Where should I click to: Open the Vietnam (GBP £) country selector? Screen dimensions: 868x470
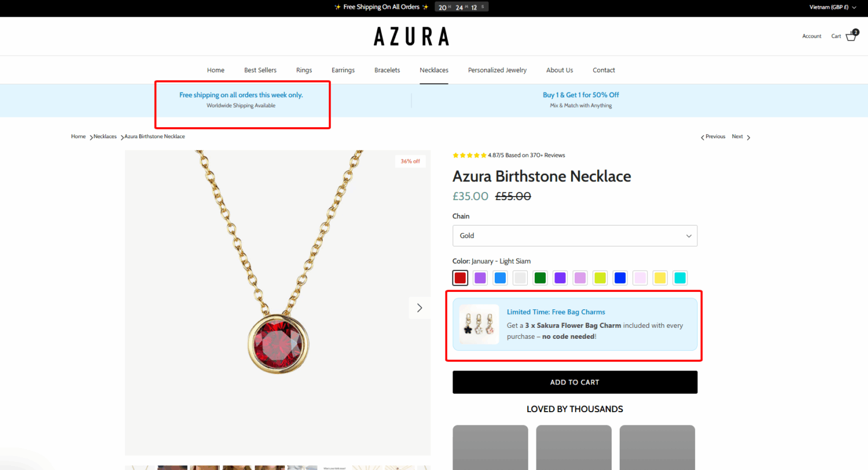(832, 8)
